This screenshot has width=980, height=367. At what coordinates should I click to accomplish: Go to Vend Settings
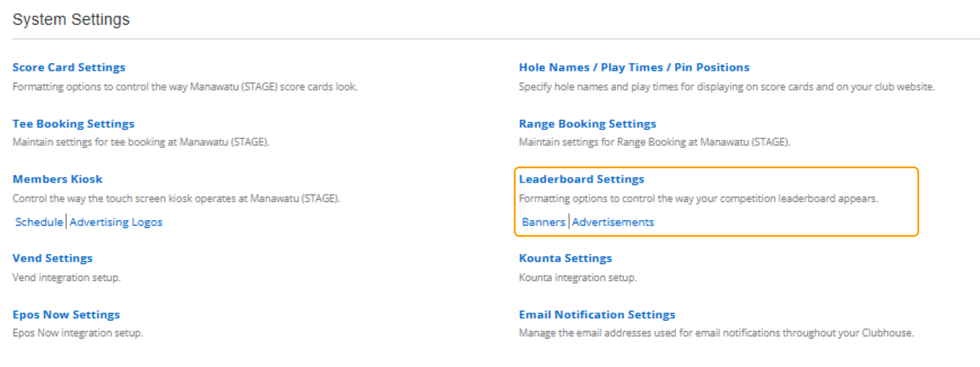(52, 258)
